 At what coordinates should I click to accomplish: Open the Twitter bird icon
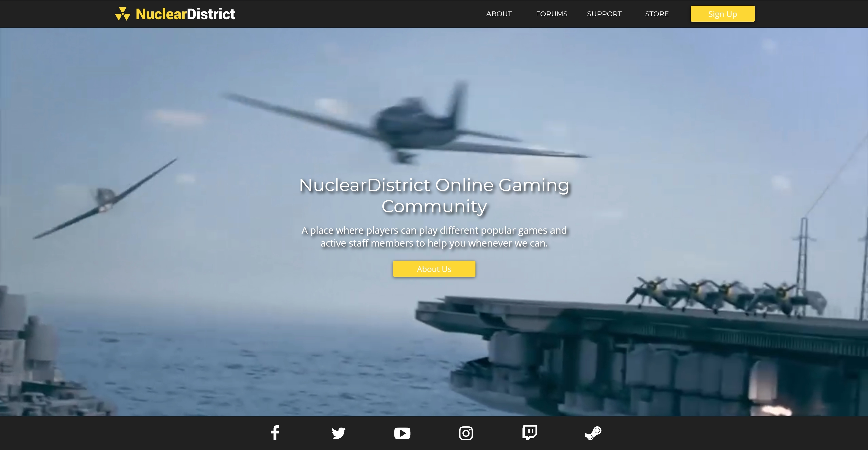click(339, 433)
